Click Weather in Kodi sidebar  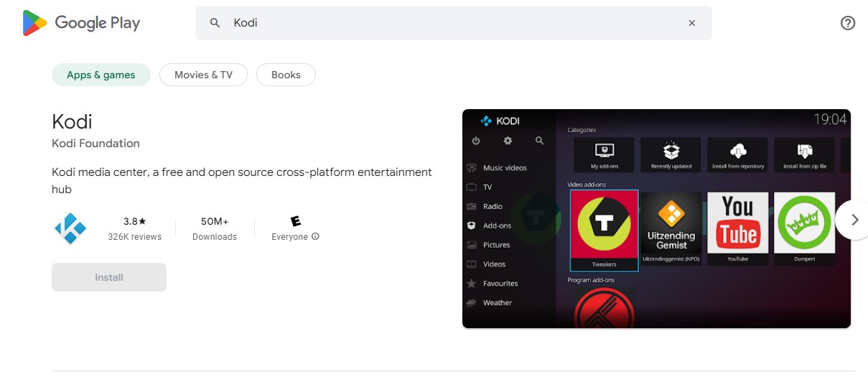(489, 303)
